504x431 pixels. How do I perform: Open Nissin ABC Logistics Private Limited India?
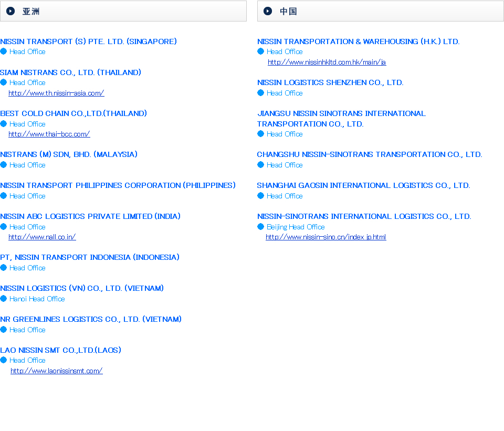point(90,216)
